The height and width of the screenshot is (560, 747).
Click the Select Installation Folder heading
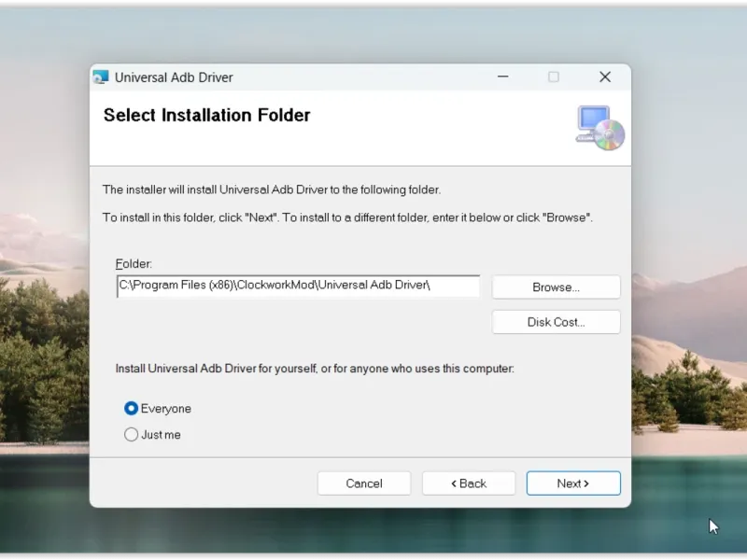(206, 115)
